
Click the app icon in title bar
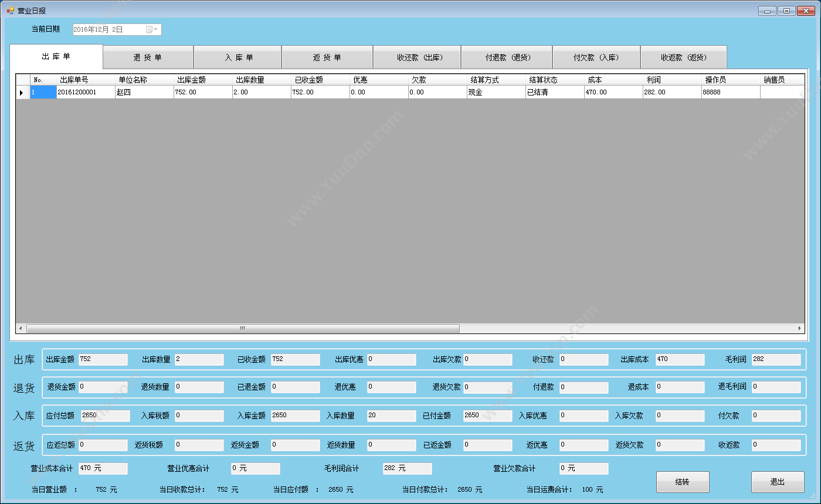(x=11, y=11)
